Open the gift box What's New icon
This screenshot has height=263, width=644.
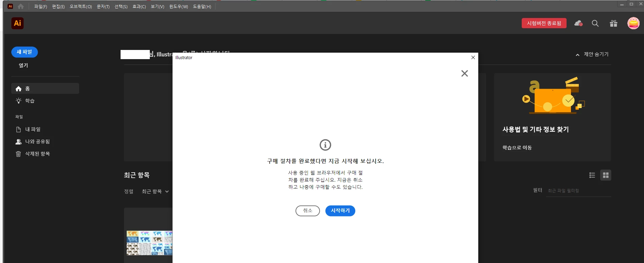click(x=613, y=23)
